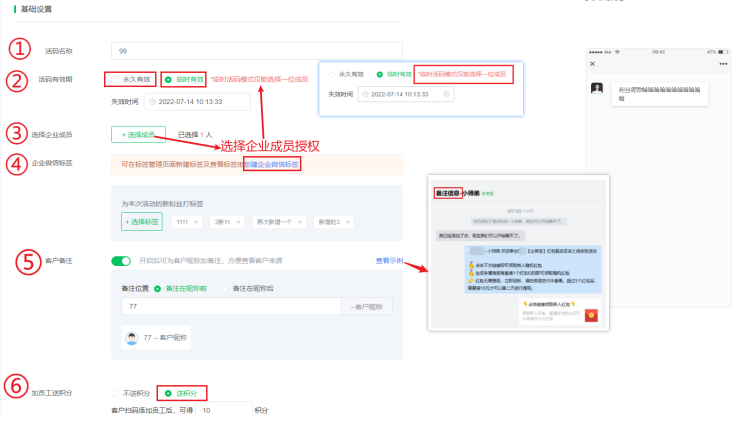This screenshot has height=424, width=750.
Task: Click the 基础设置 section heading
Action: [x=36, y=9]
